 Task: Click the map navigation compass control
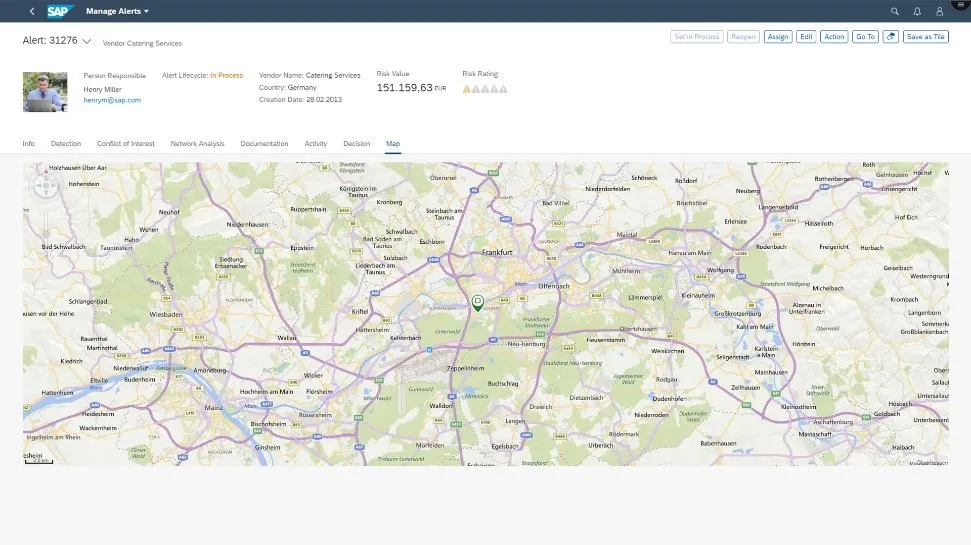[x=47, y=186]
